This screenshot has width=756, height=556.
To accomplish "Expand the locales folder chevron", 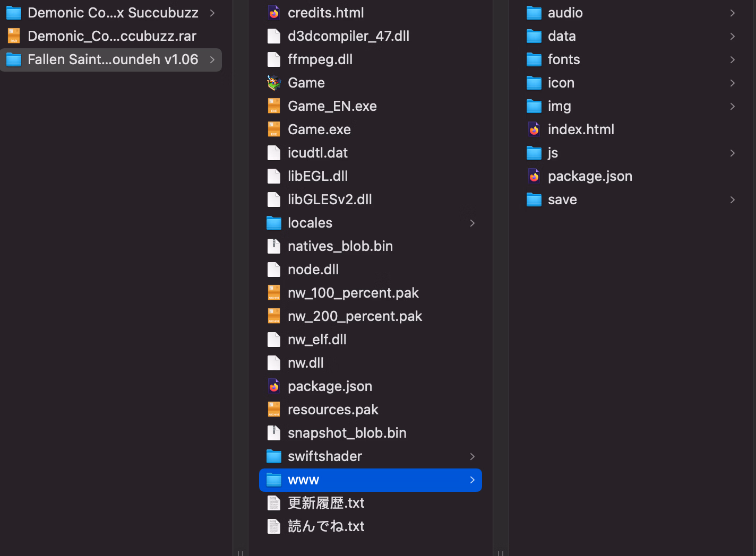I will 472,223.
